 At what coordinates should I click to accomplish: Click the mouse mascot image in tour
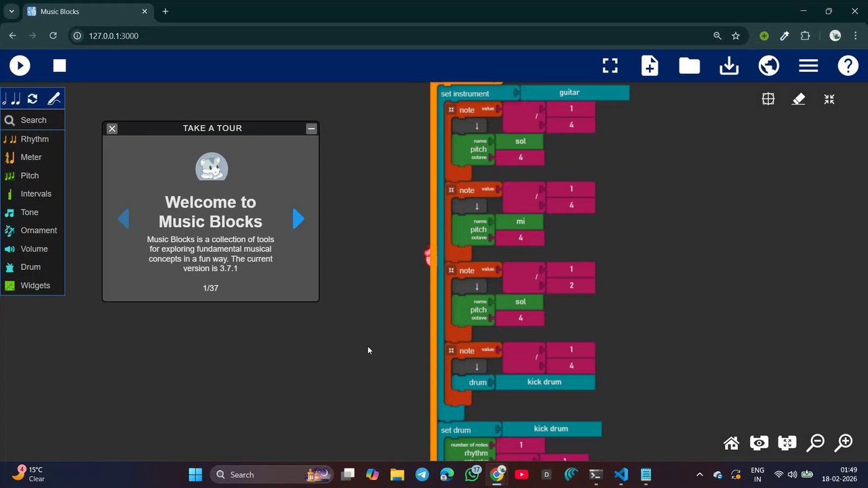[x=212, y=167]
